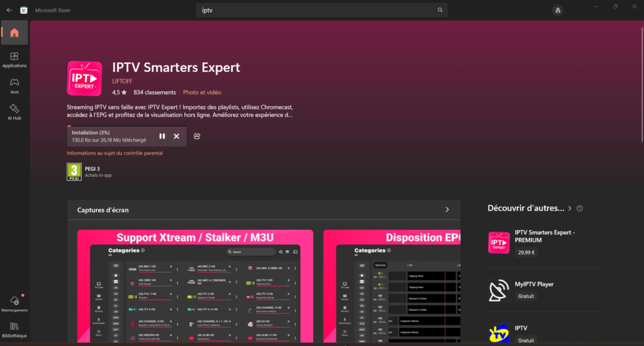Open the user account profile icon
The image size is (644, 346).
tap(558, 10)
